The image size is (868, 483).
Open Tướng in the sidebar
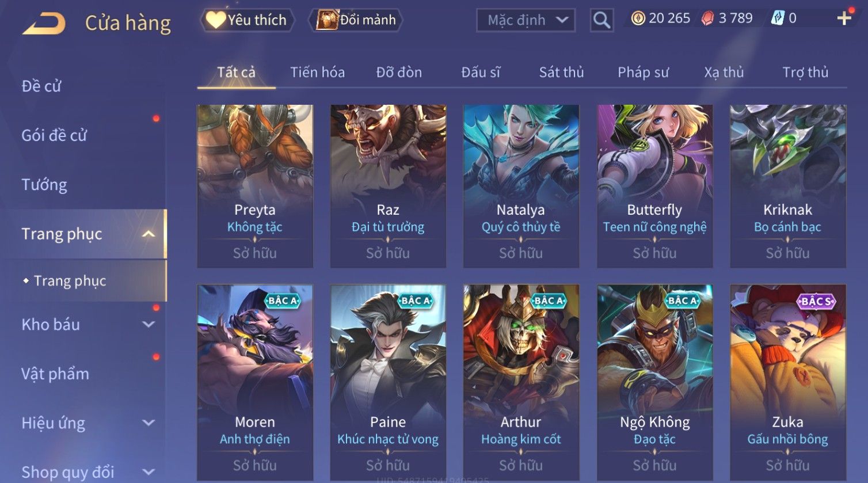click(x=44, y=185)
